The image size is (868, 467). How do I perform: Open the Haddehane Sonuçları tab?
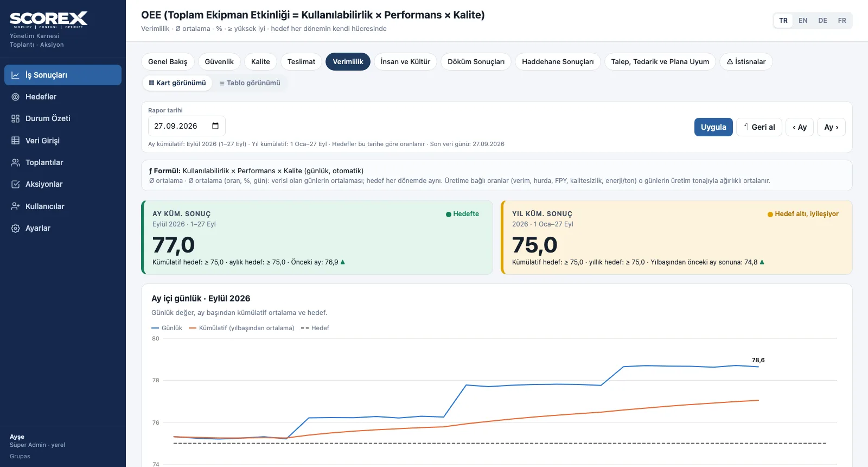coord(558,61)
